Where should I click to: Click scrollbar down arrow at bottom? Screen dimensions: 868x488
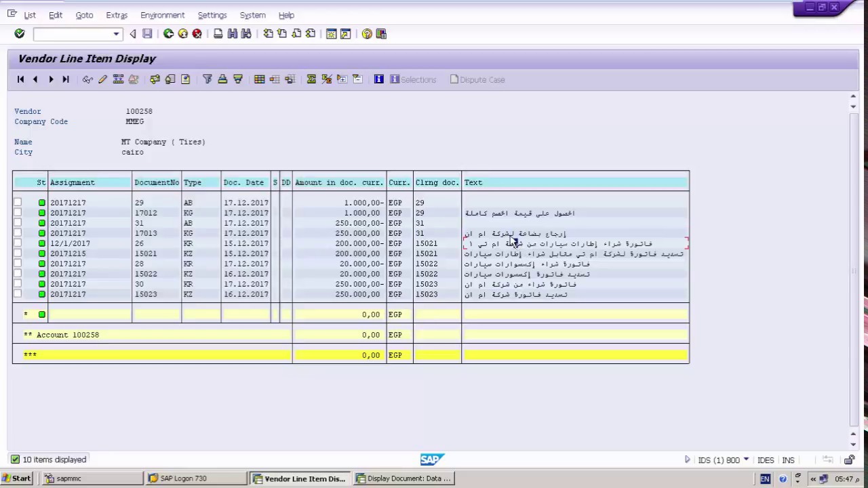click(853, 445)
